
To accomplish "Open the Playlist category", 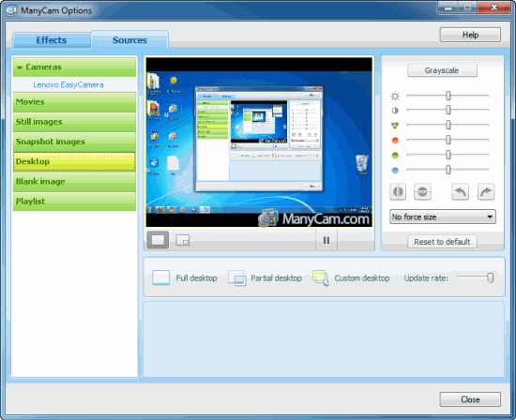I will point(74,202).
